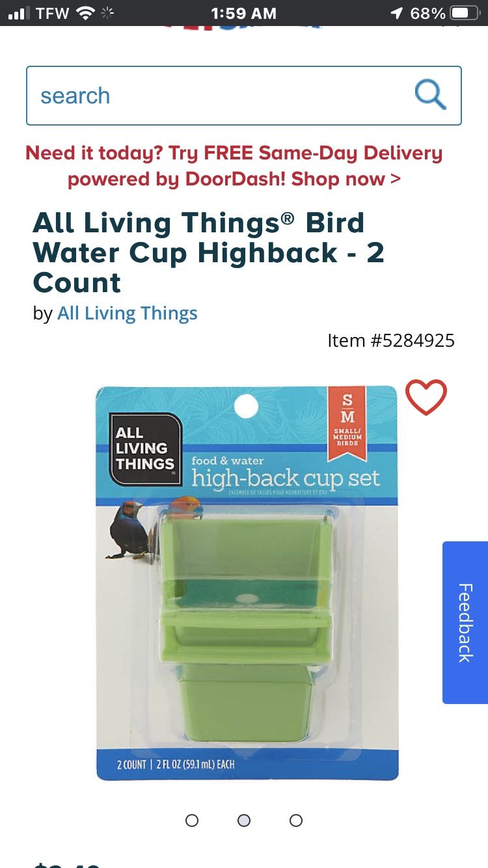
Task: Focus the search input field
Action: [244, 96]
